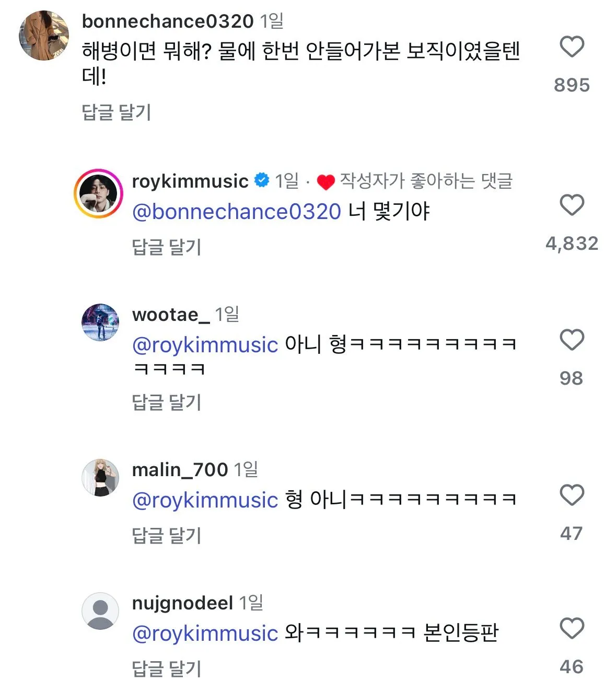This screenshot has height=692, width=616.
Task: Reply to nujgnodeel's comment
Action: (167, 668)
